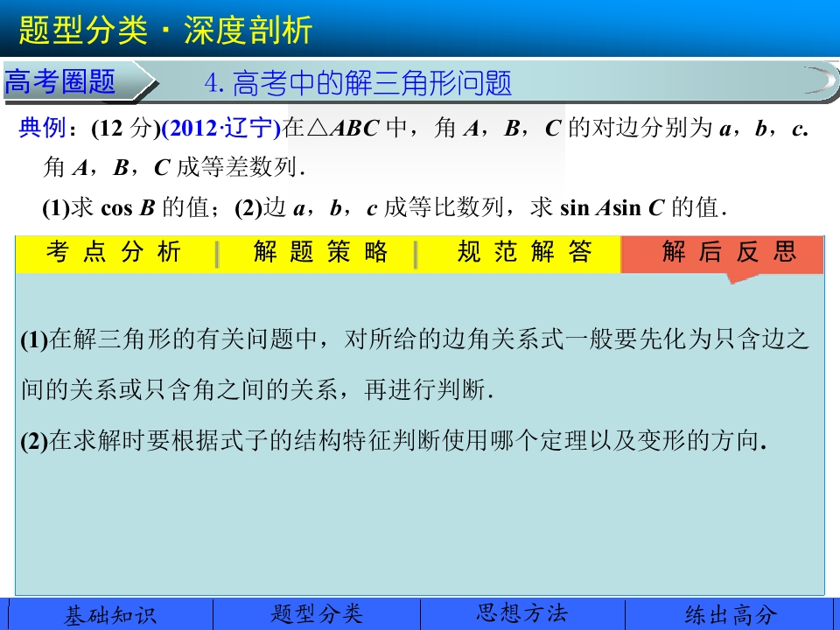Click reflection point (1)在解三角形的有关问题中
This screenshot has width=840, height=630.
(414, 339)
